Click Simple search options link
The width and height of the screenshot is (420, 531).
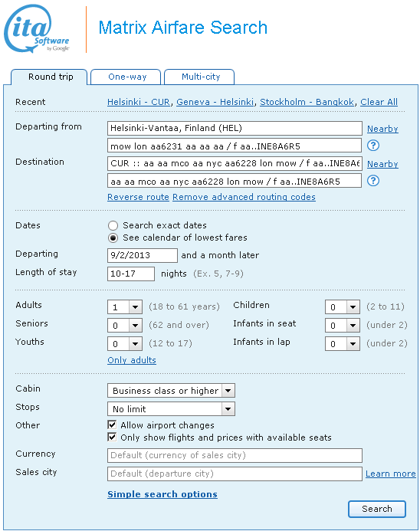162,494
